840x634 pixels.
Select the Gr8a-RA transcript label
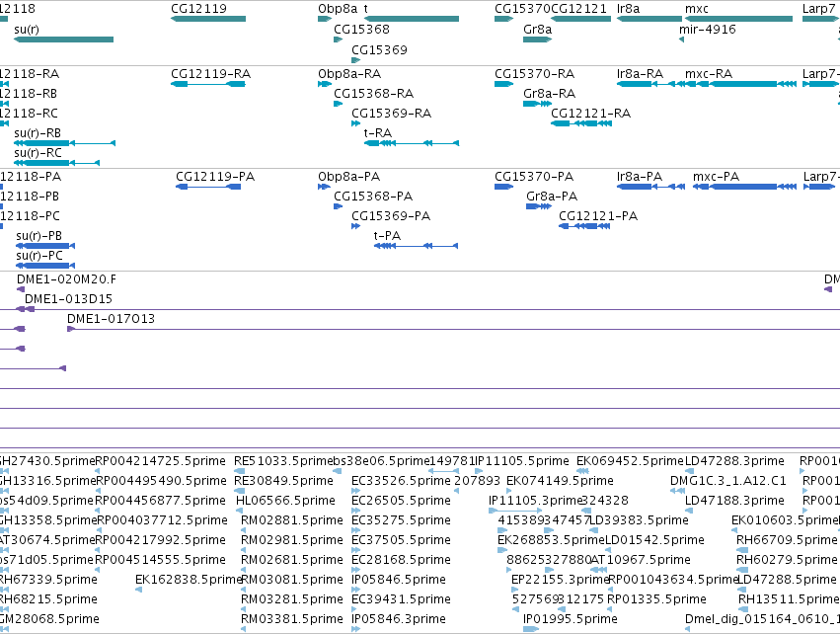point(550,94)
